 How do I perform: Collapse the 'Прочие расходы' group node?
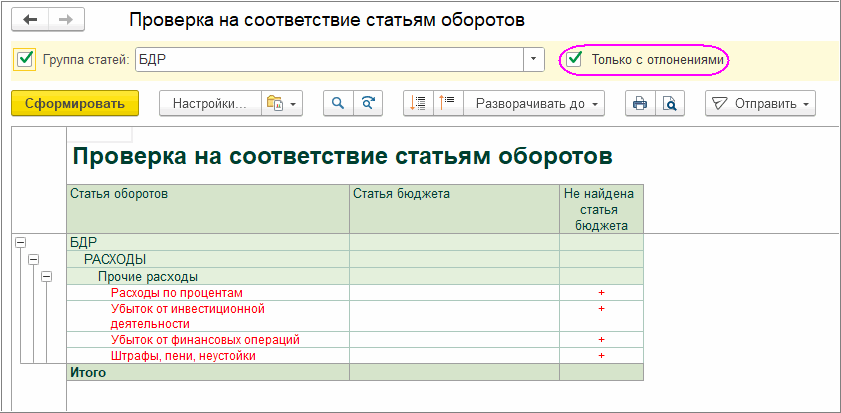pos(46,276)
